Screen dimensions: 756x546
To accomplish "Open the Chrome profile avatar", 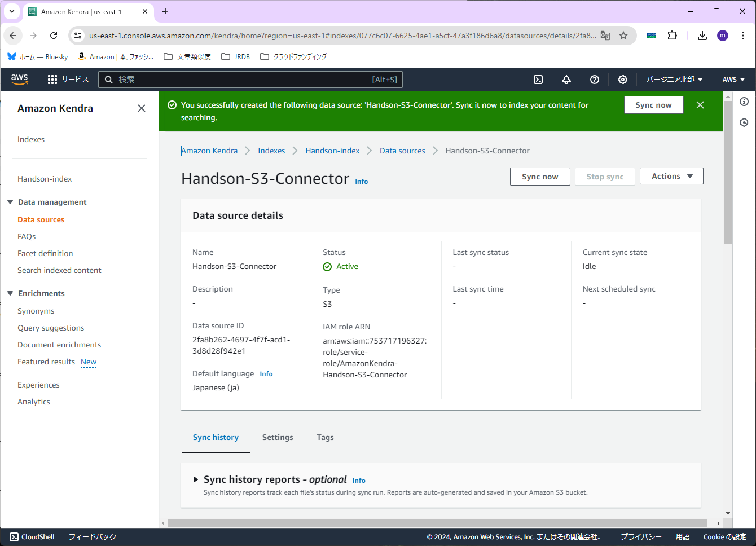I will [723, 36].
